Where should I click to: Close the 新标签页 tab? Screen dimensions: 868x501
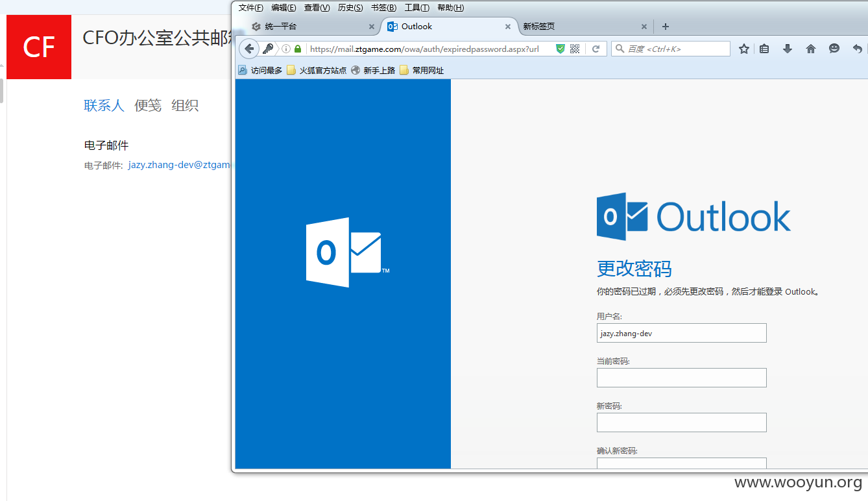(x=644, y=27)
